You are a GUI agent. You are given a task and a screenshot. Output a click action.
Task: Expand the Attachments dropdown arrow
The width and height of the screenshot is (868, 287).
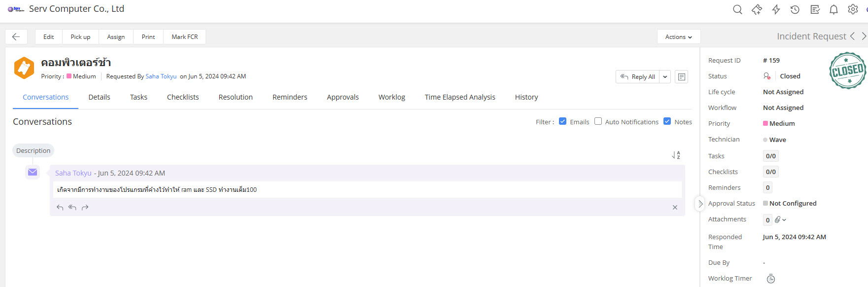tap(784, 220)
